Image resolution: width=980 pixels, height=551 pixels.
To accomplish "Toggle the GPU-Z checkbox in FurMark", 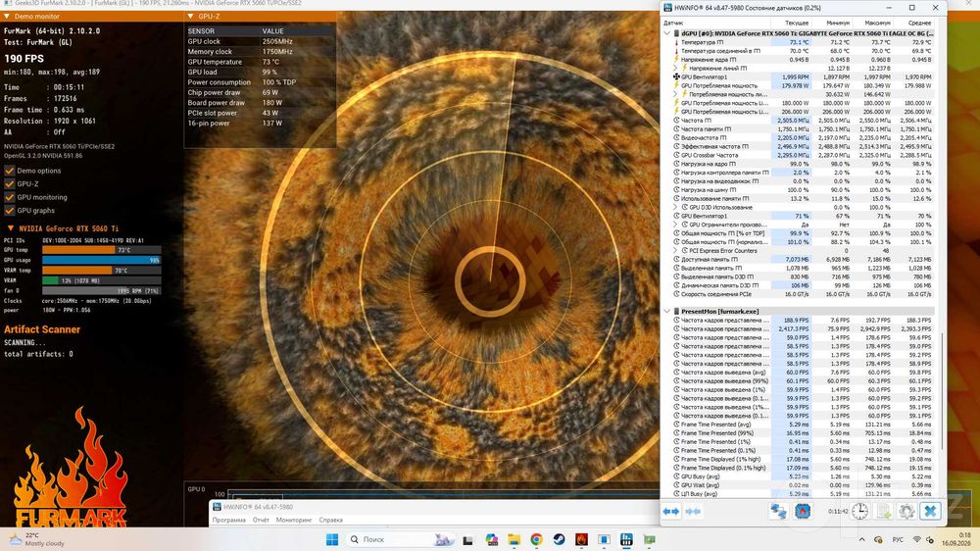I will click(10, 184).
